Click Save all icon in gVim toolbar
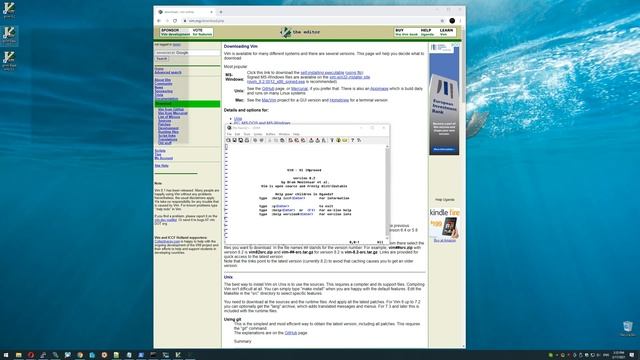 click(241, 140)
